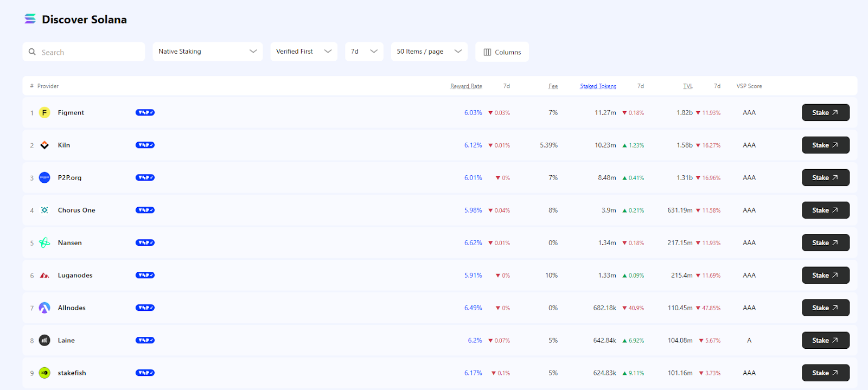The width and height of the screenshot is (868, 390).
Task: Click the verified badge next to Laine
Action: pos(145,341)
